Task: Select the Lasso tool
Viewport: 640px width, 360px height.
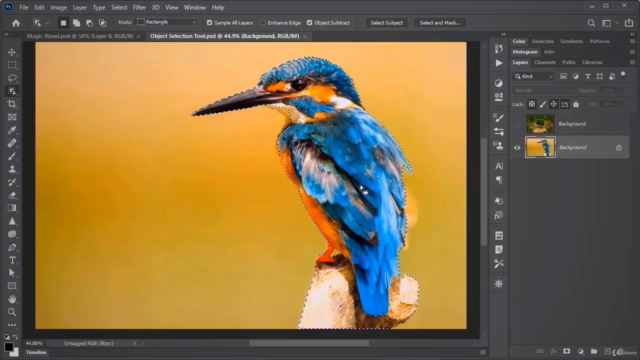Action: tap(12, 78)
